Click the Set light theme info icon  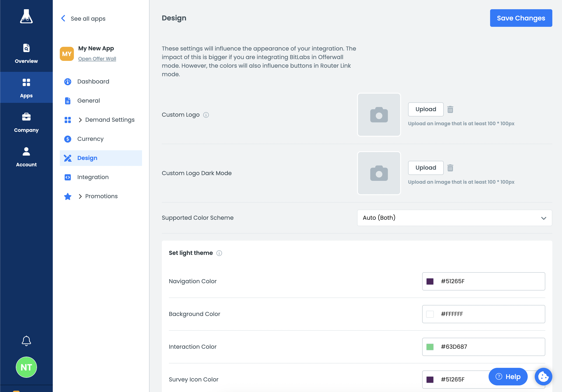tap(219, 253)
